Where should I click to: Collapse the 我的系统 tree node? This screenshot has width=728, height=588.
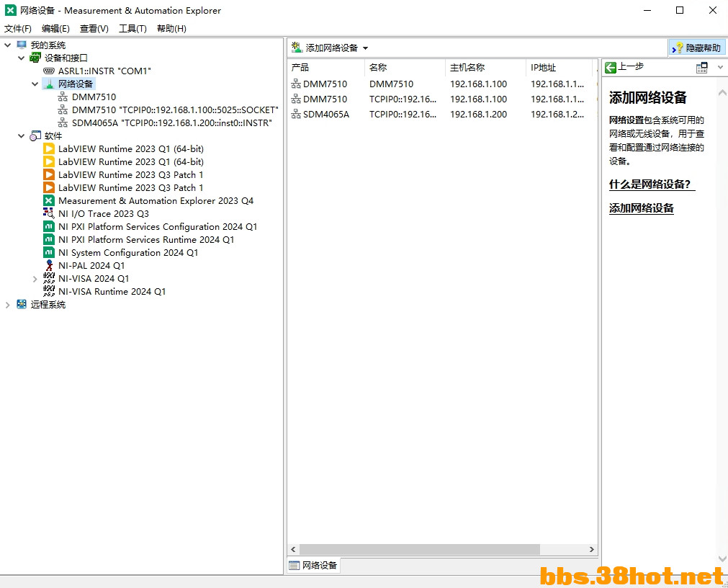point(8,45)
